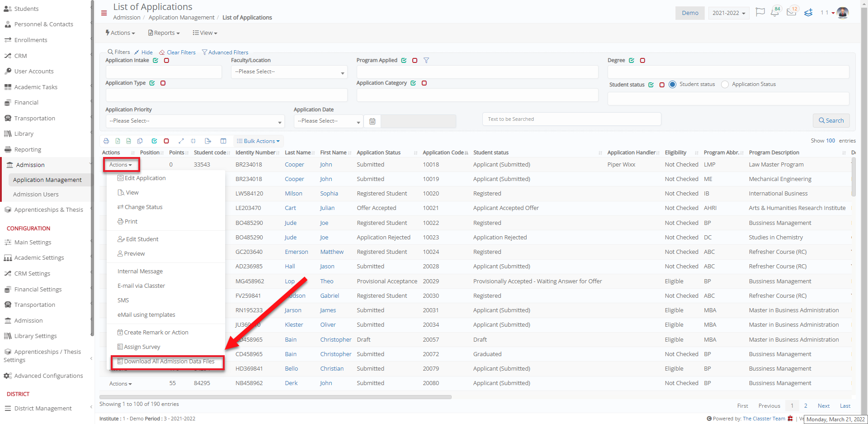The image size is (868, 424).
Task: Click the Clear Filters link
Action: coord(177,52)
